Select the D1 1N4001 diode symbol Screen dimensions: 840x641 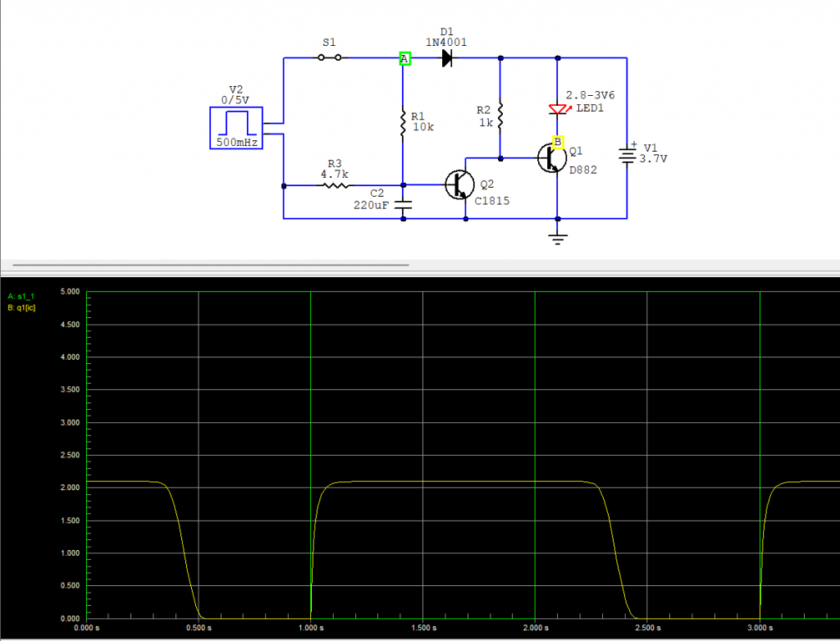[447, 58]
